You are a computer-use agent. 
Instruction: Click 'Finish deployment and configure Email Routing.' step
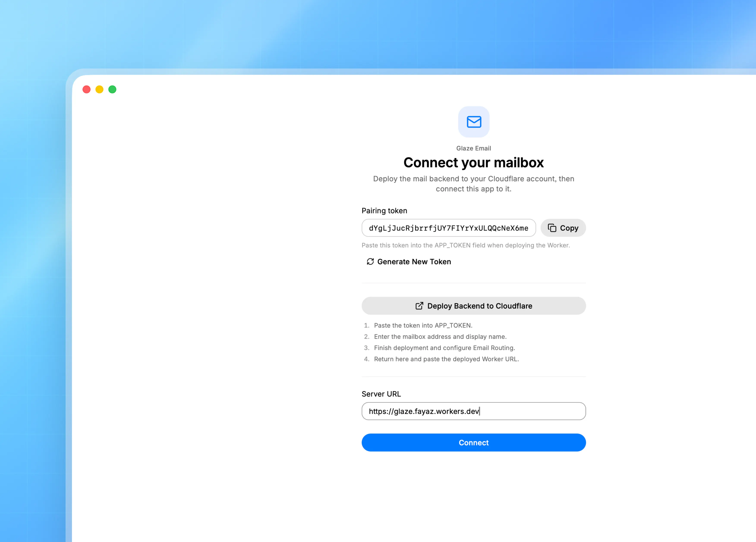tap(444, 348)
